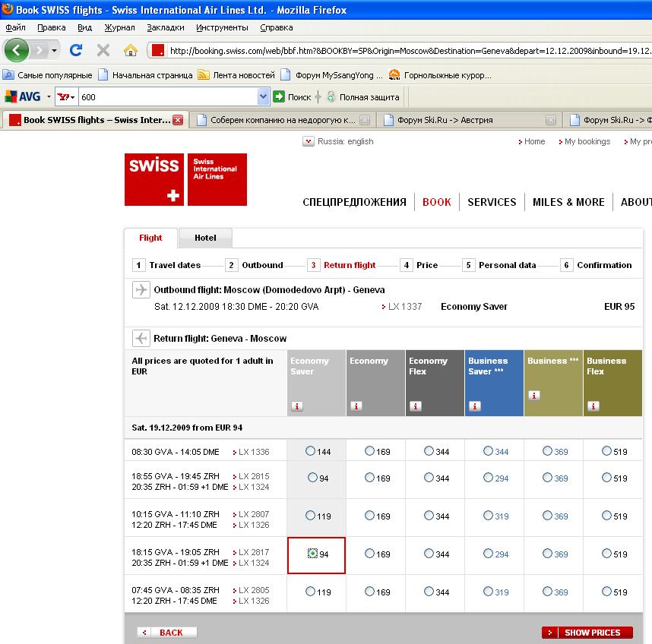The width and height of the screenshot is (652, 644).
Task: Click the AVG search field containing 600
Action: tap(169, 96)
